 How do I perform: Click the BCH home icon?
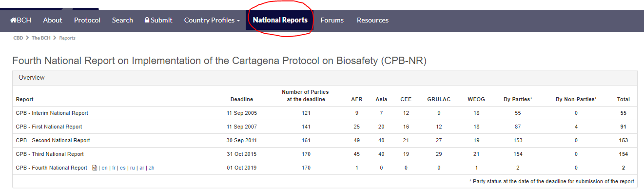(x=14, y=20)
